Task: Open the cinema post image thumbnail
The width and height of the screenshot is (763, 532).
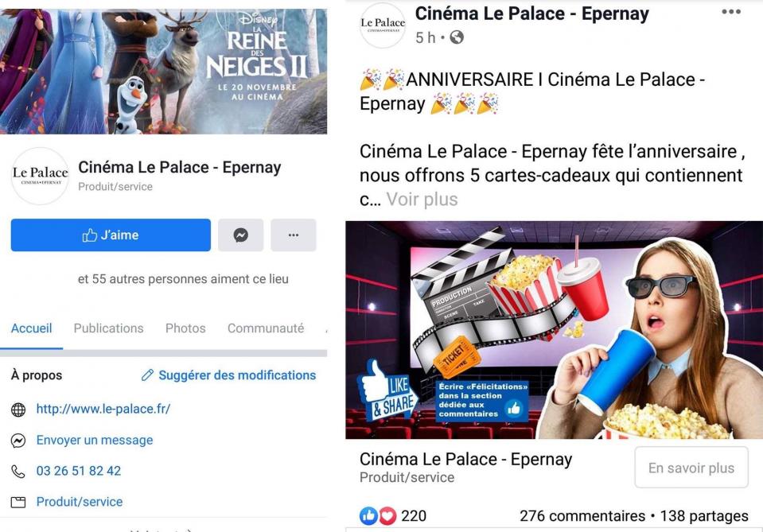Action: (x=555, y=330)
